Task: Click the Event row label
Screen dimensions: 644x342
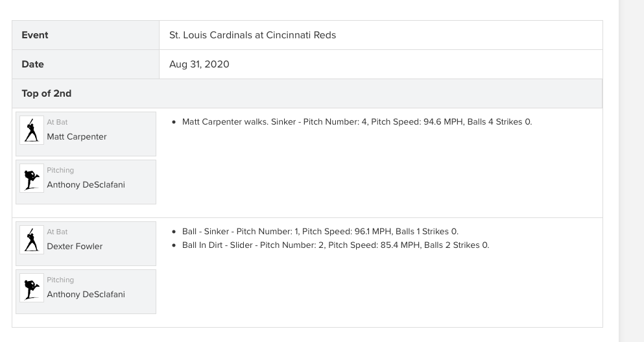Action: [35, 35]
